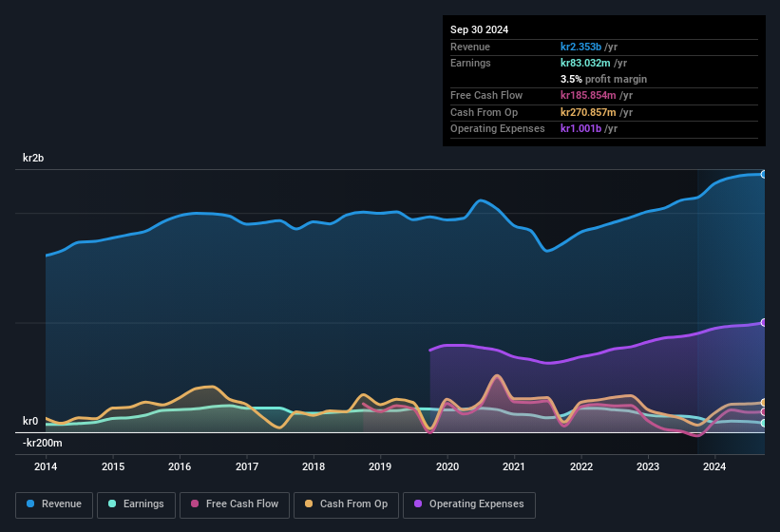Screen dimensions: 780x532
Task: Select the 2024 label on the x-axis
Action: coord(714,466)
